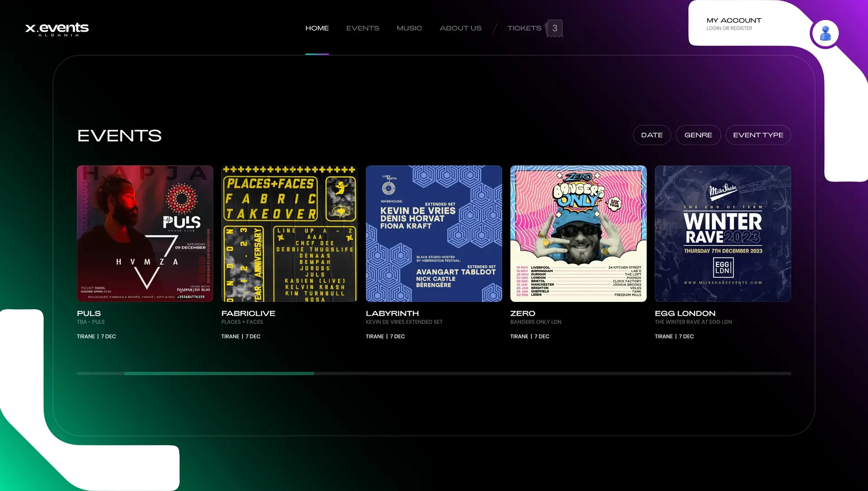Open the Places+Faces Fabric Takeover poster

coord(289,234)
